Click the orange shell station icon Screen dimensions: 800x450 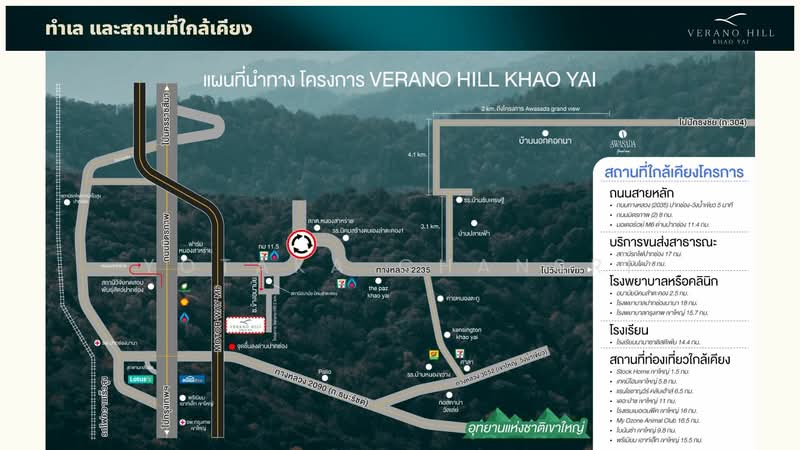185,302
